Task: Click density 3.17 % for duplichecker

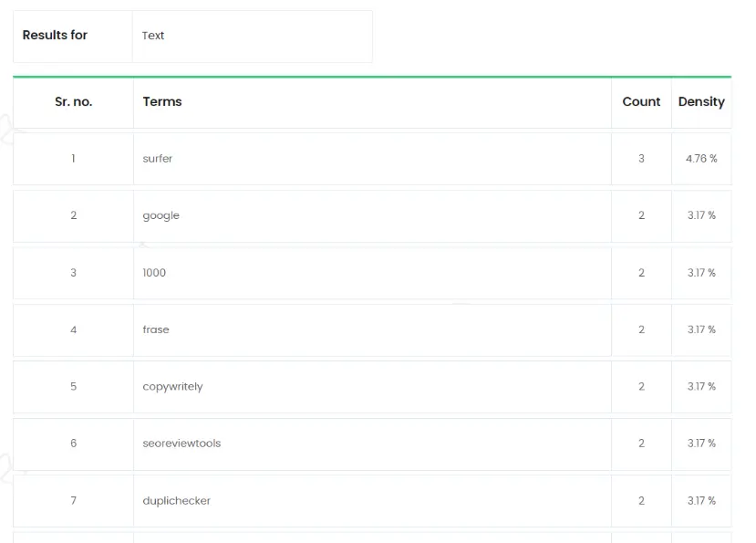Action: [x=701, y=500]
